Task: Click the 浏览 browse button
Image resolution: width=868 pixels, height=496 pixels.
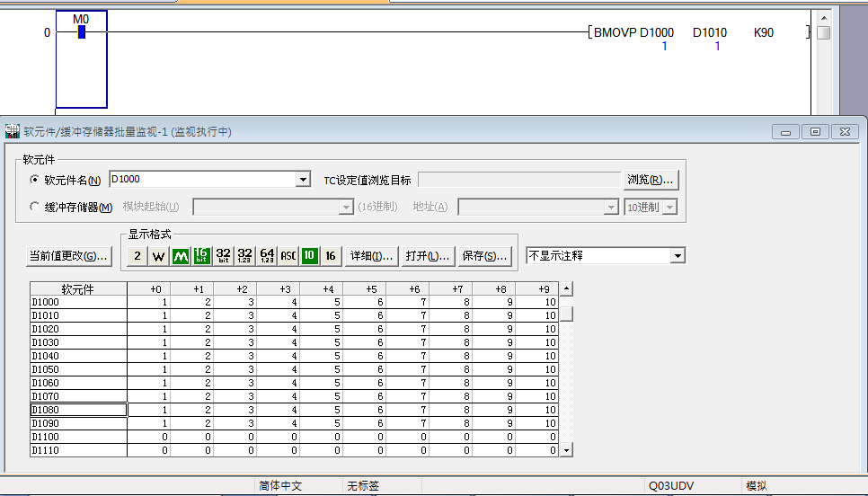Action: (x=651, y=180)
